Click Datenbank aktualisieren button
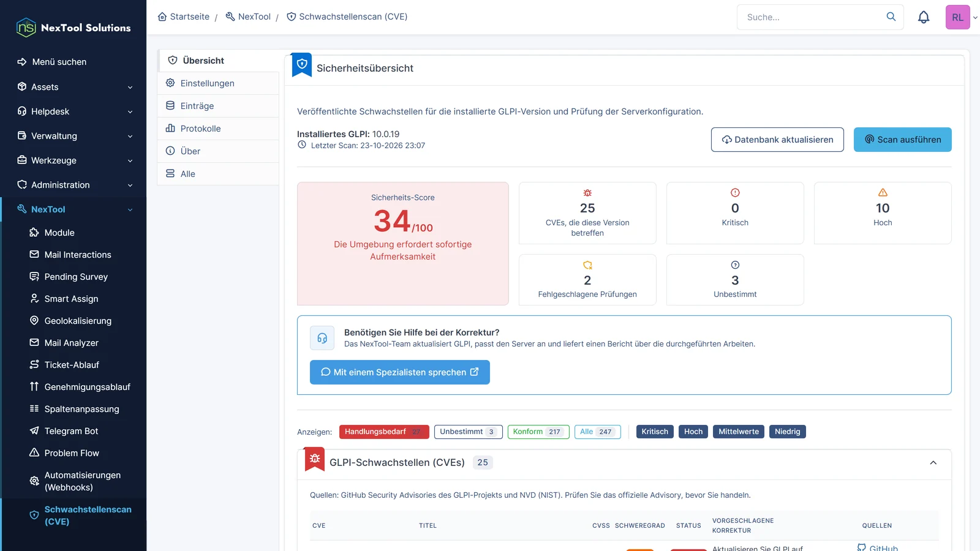The image size is (980, 551). click(x=777, y=140)
